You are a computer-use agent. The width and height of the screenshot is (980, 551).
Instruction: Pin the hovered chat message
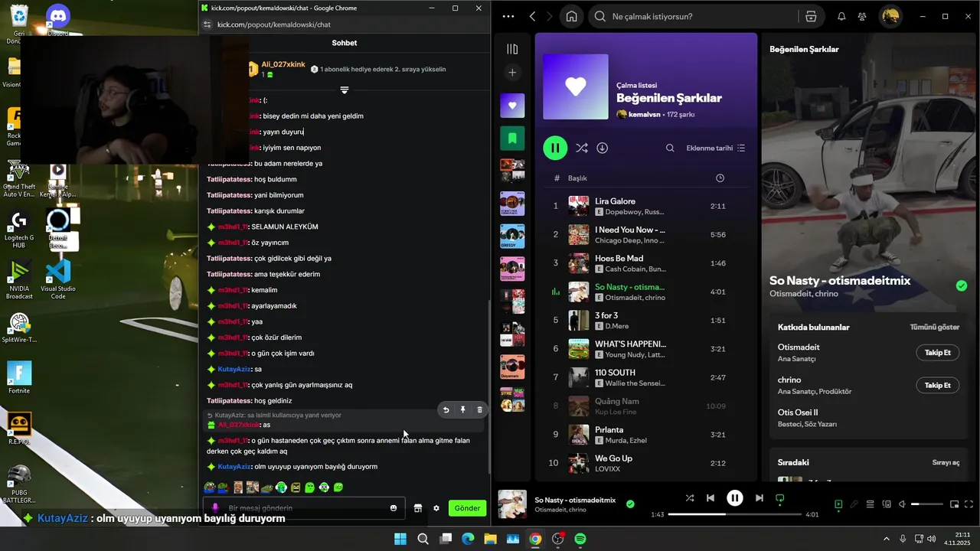click(x=463, y=409)
